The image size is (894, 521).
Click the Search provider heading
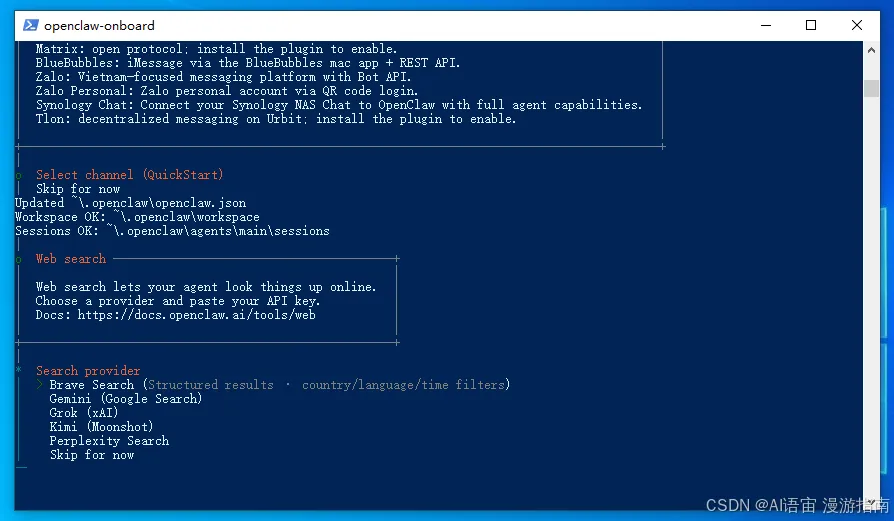(88, 371)
